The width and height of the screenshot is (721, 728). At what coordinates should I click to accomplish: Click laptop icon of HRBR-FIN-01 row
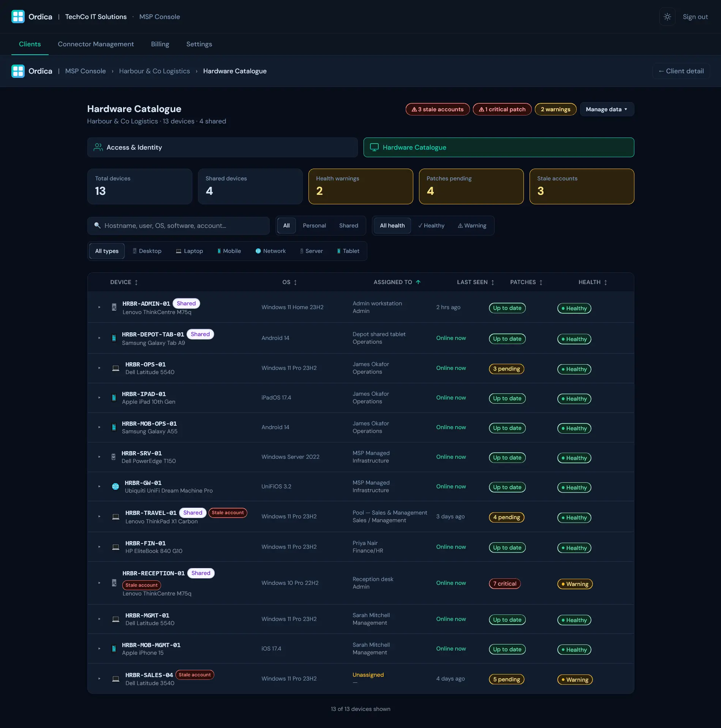[115, 547]
